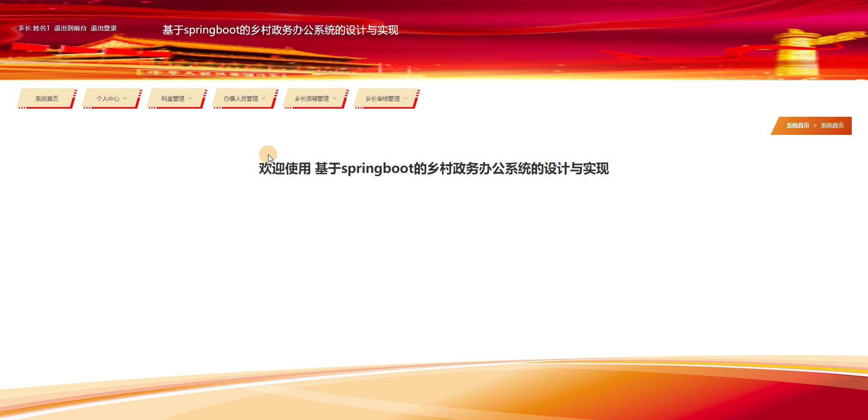
Task: Expand the 乡长审核管理 dropdown chevron
Action: click(x=406, y=98)
